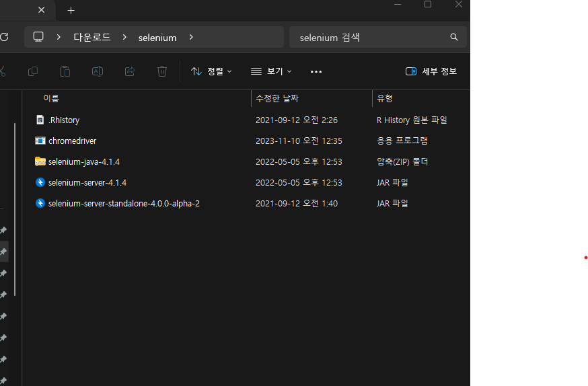Expand chevron after the monitor icon
588x386 pixels.
coord(59,37)
